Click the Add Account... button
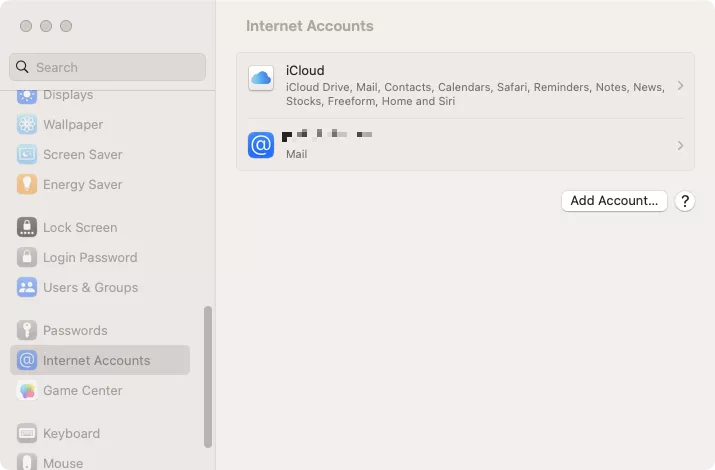Viewport: 715px width, 470px height. [614, 201]
